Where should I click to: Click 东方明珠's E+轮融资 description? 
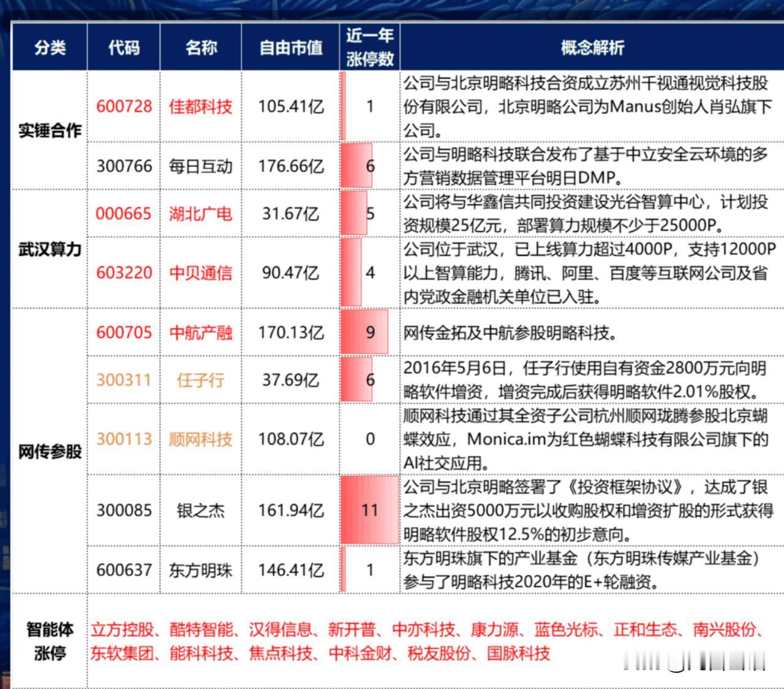pos(581,570)
